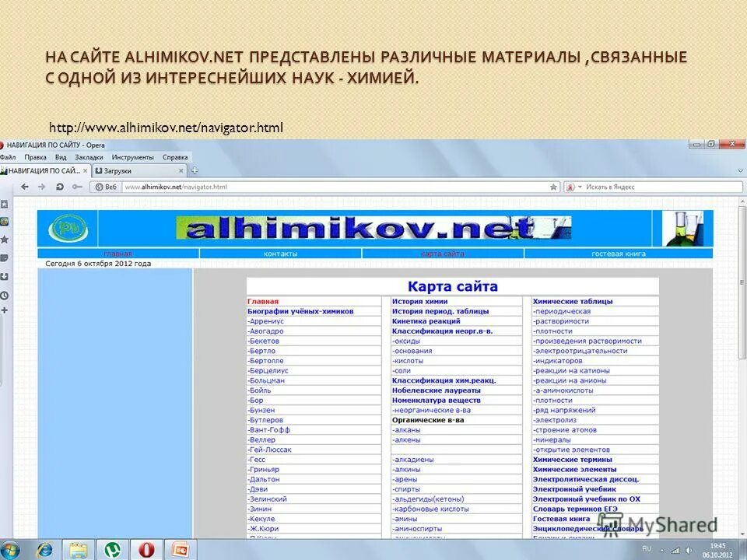Open the Windows Start button
This screenshot has width=747, height=560.
coord(10,551)
